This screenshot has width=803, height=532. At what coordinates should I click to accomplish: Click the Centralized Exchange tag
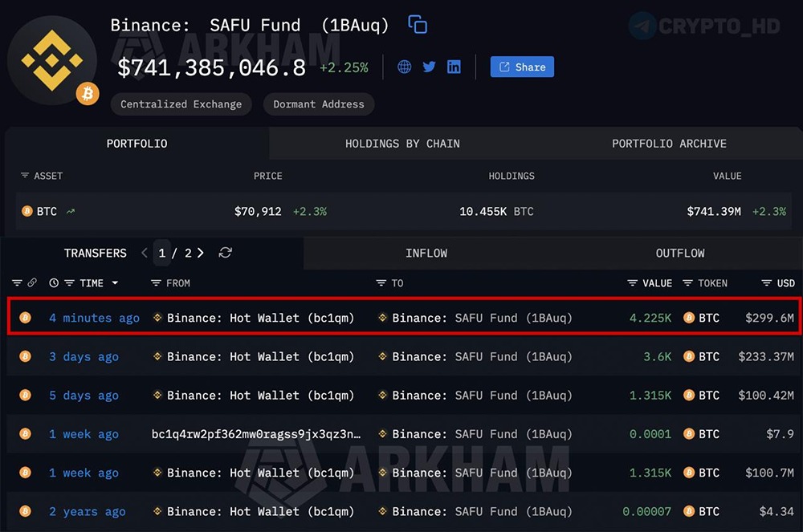[181, 104]
